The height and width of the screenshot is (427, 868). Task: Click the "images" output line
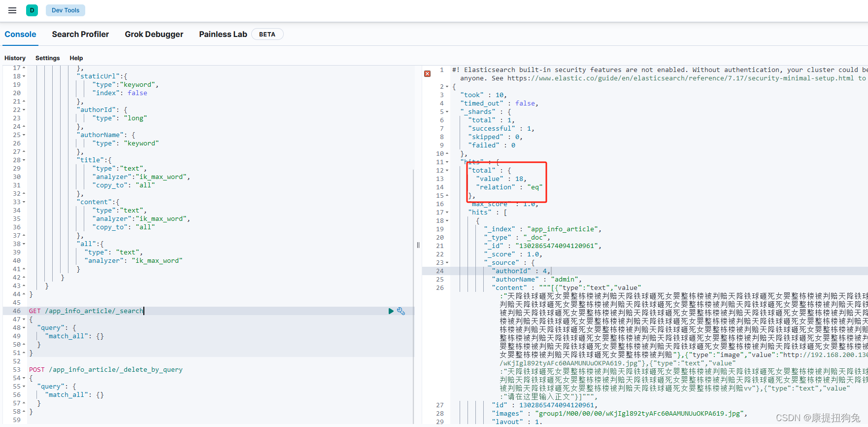[620, 414]
